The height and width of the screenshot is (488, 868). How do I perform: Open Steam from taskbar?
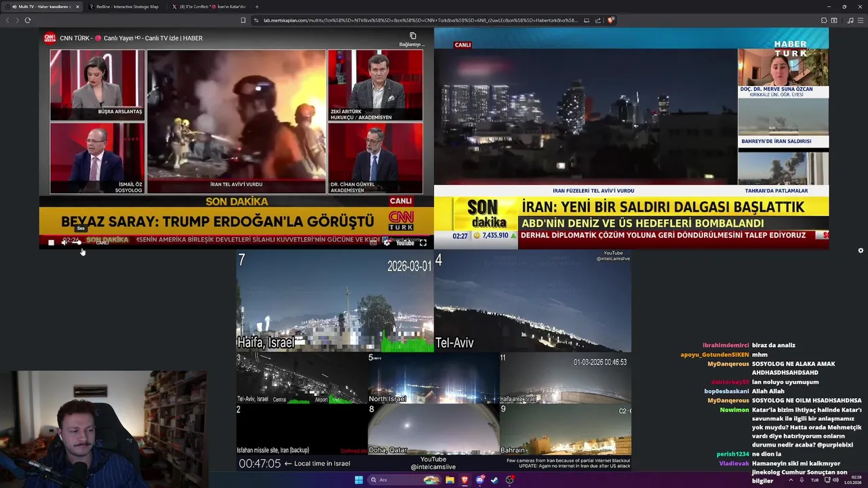(x=494, y=480)
